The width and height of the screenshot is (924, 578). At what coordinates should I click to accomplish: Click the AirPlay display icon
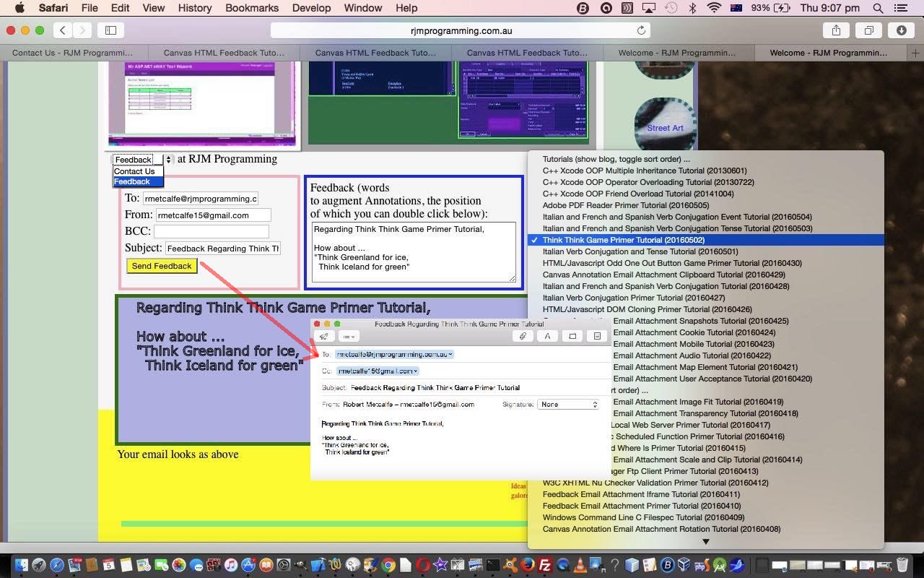click(649, 8)
